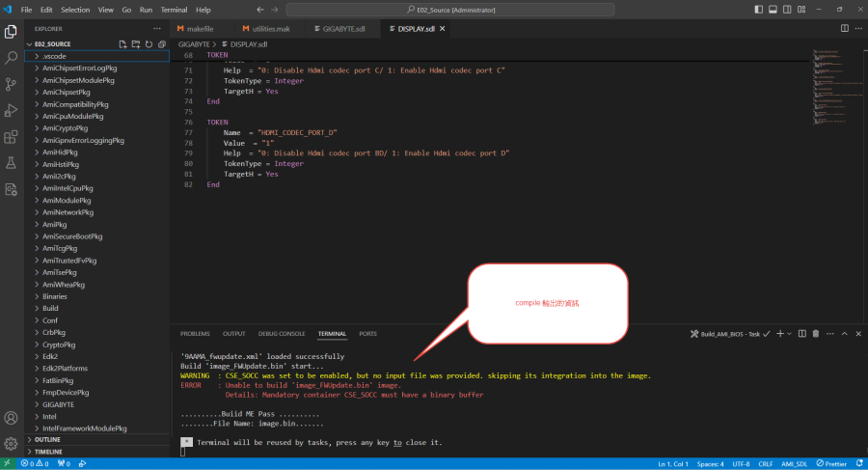Kill terminal with the trash icon
The width and height of the screenshot is (868, 470).
pyautogui.click(x=815, y=334)
